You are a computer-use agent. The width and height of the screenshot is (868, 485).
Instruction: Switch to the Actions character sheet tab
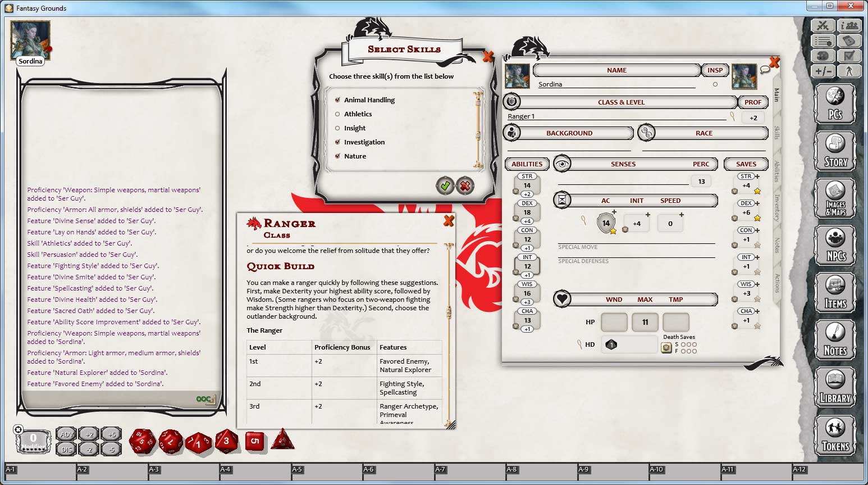pyautogui.click(x=776, y=284)
